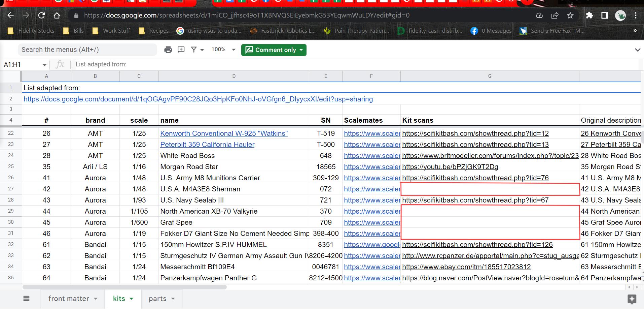View site information lock icon
Image resolution: width=644 pixels, height=309 pixels.
pyautogui.click(x=76, y=16)
